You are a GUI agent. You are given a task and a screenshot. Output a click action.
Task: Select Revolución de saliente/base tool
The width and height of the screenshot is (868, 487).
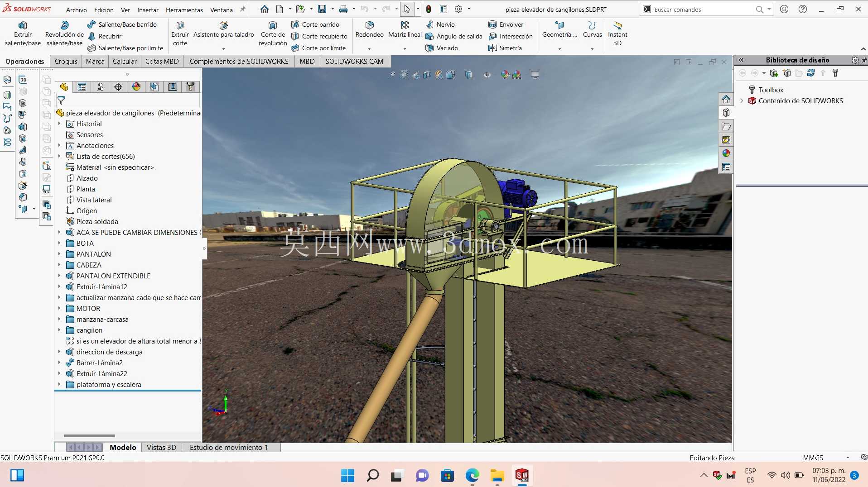(64, 34)
